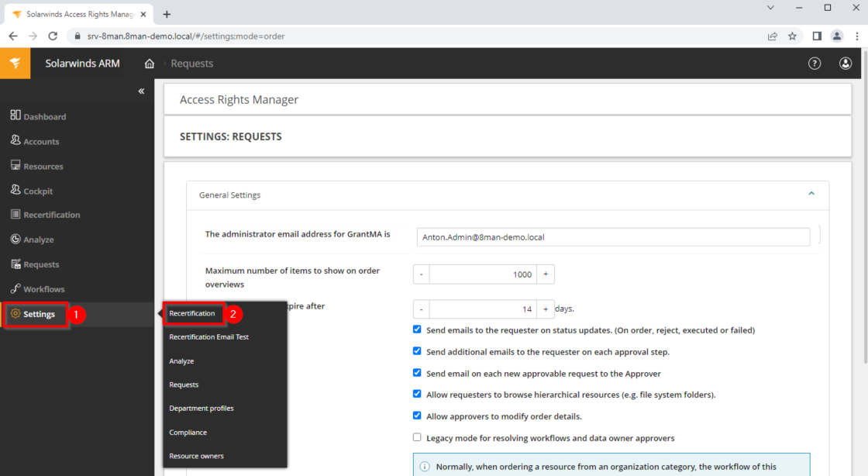The image size is (868, 476).
Task: Go to home via house icon
Action: point(150,64)
